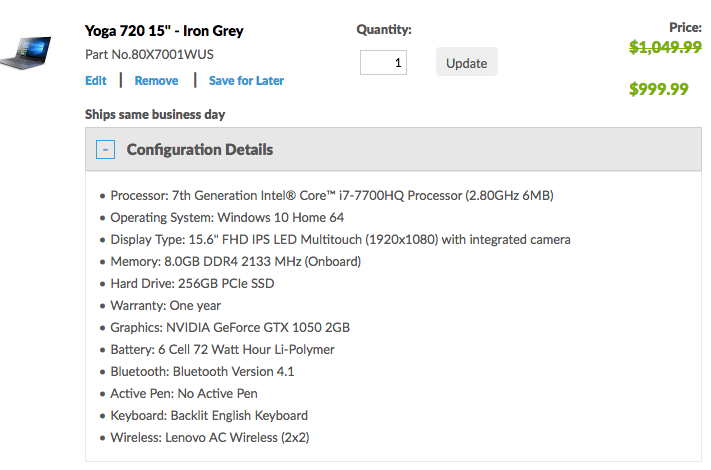Viewport: 711px width, 470px height.
Task: Remove the Yoga 720 from the cart
Action: click(156, 81)
